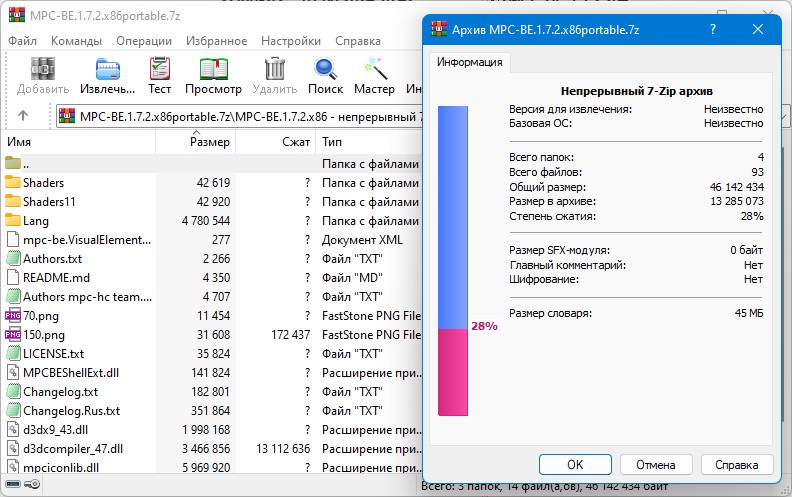This screenshot has width=792, height=497.
Task: Open the Избранное menu
Action: click(216, 41)
